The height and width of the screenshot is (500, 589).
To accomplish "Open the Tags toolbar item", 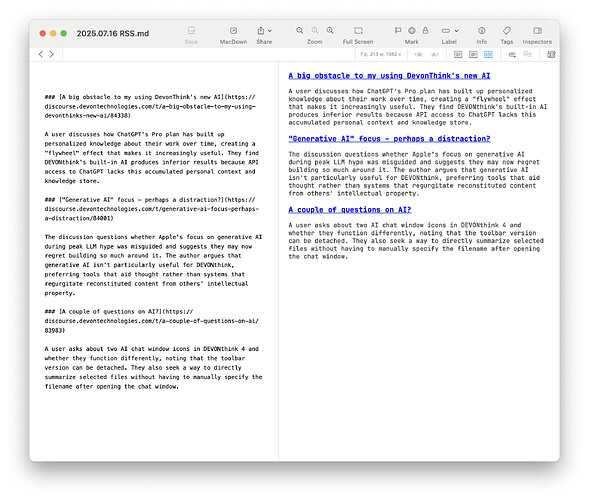I will [x=507, y=30].
